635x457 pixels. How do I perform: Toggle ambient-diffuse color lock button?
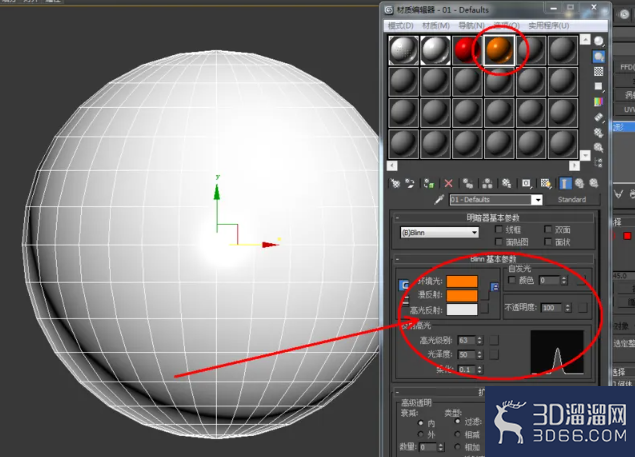click(x=403, y=285)
